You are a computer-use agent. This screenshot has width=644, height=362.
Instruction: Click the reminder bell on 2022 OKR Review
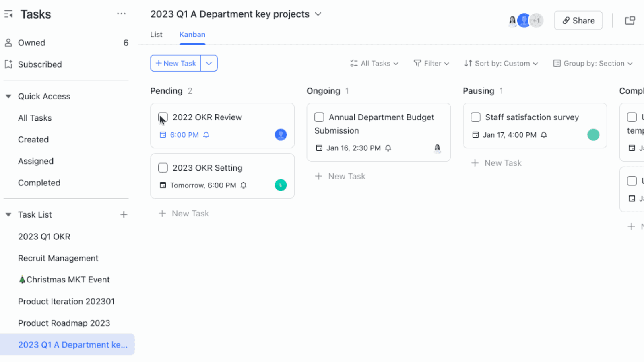click(x=206, y=135)
